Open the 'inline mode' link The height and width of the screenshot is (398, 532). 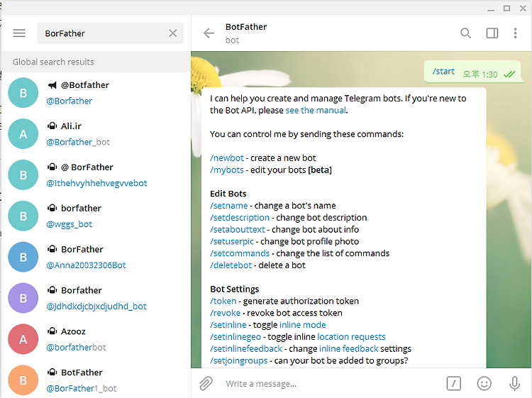303,325
